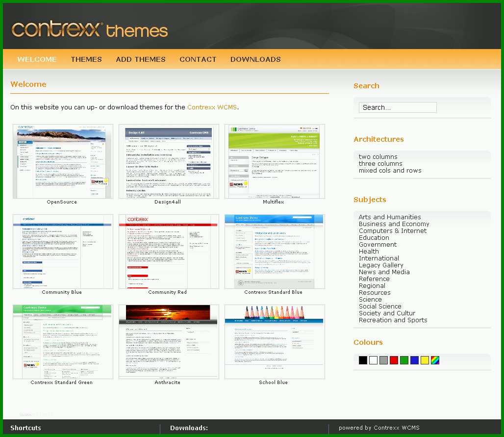Screen dimensions: 504x437
Task: Click the OpenSource caption
Action: tap(62, 202)
